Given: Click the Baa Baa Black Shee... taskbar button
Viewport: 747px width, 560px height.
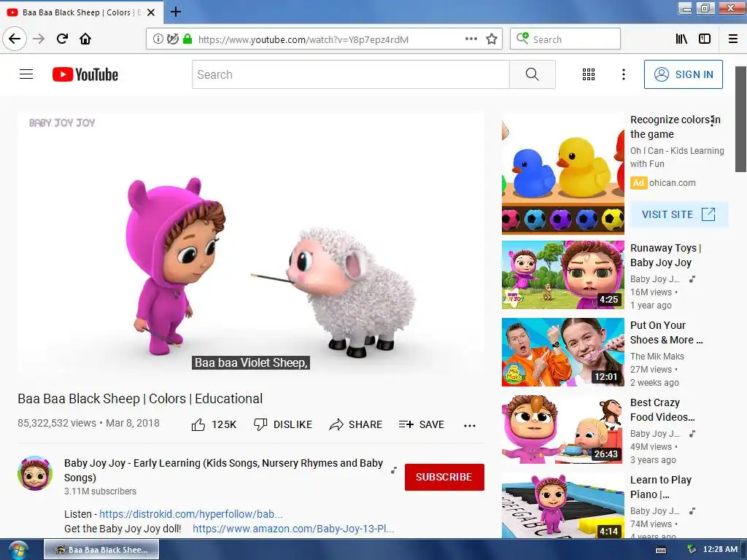Looking at the screenshot, I should (101, 550).
